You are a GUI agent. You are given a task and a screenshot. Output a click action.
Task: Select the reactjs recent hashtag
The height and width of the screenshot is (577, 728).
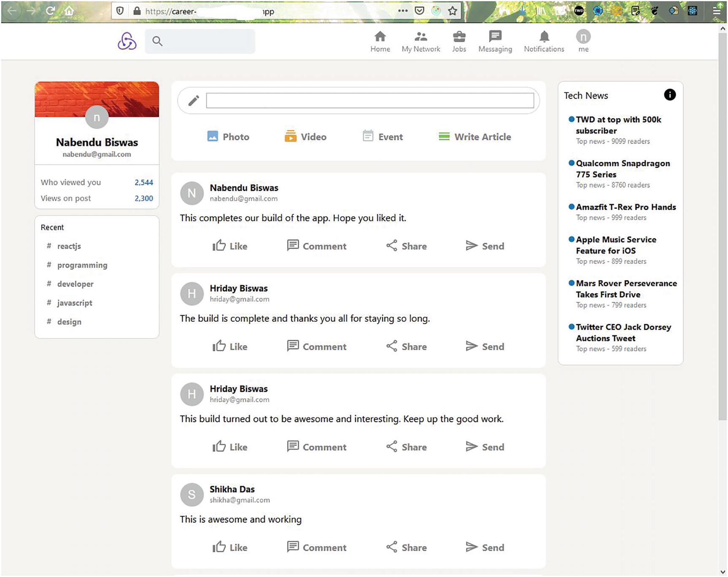click(69, 246)
